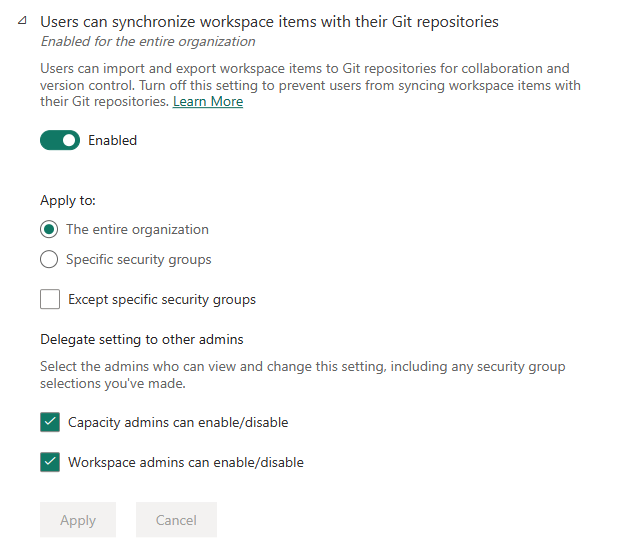Click the Delegate setting to other admins heading
This screenshot has height=547, width=631.
coord(142,339)
